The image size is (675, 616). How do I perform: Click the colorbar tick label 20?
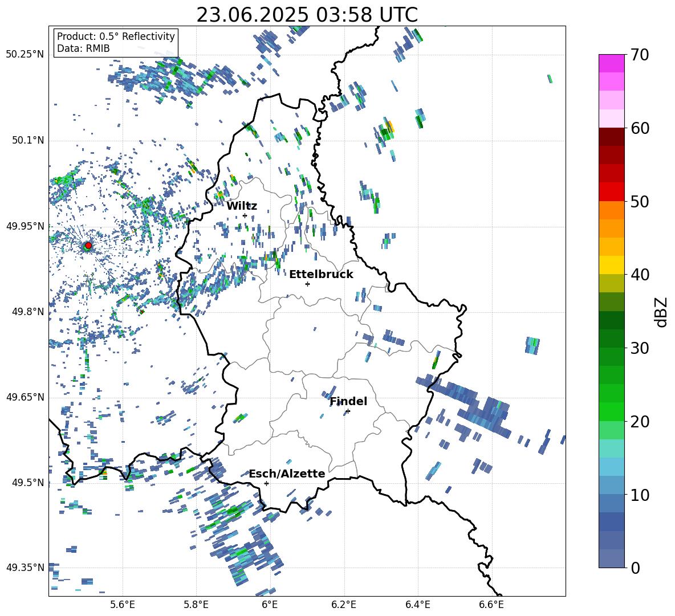click(640, 422)
